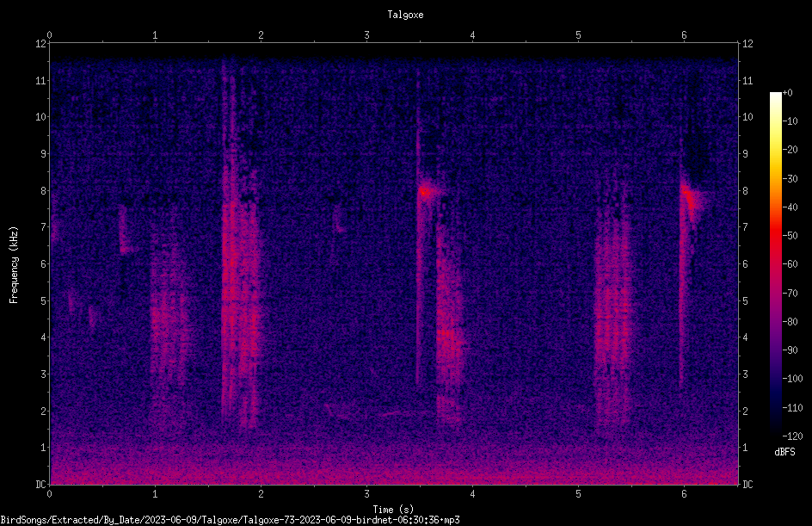Click the 10 label on the right frequency axis

pos(747,117)
